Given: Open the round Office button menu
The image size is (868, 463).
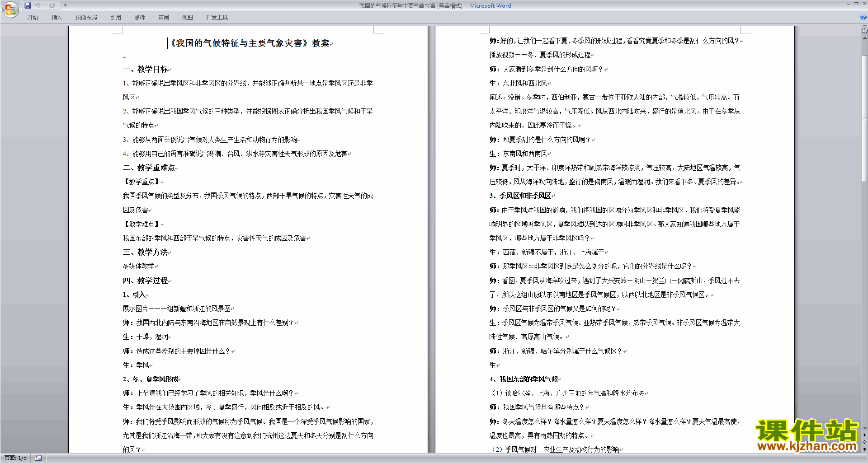Looking at the screenshot, I should tap(10, 9).
